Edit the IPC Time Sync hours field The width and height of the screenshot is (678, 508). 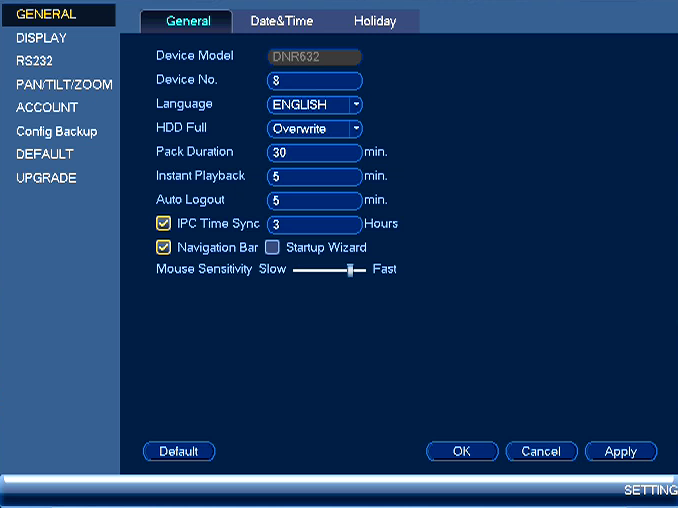315,224
